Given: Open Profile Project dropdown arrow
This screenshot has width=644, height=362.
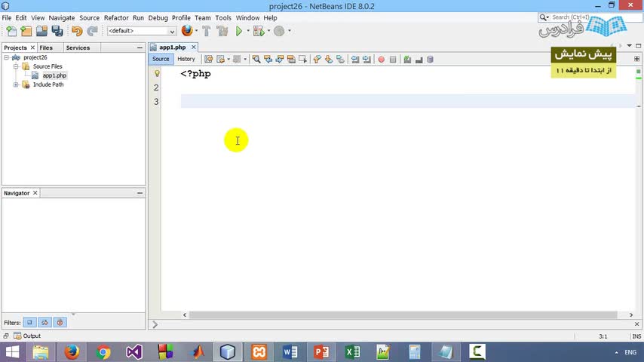Looking at the screenshot, I should [x=290, y=31].
